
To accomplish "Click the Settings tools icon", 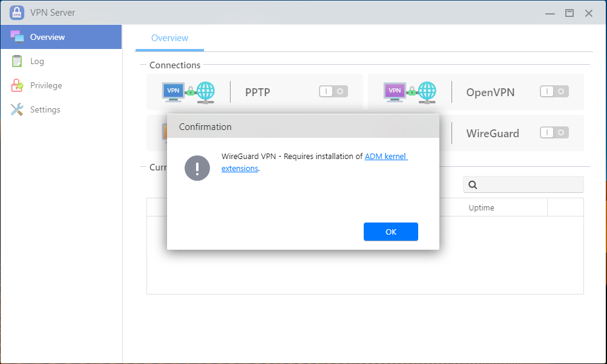I will (17, 109).
